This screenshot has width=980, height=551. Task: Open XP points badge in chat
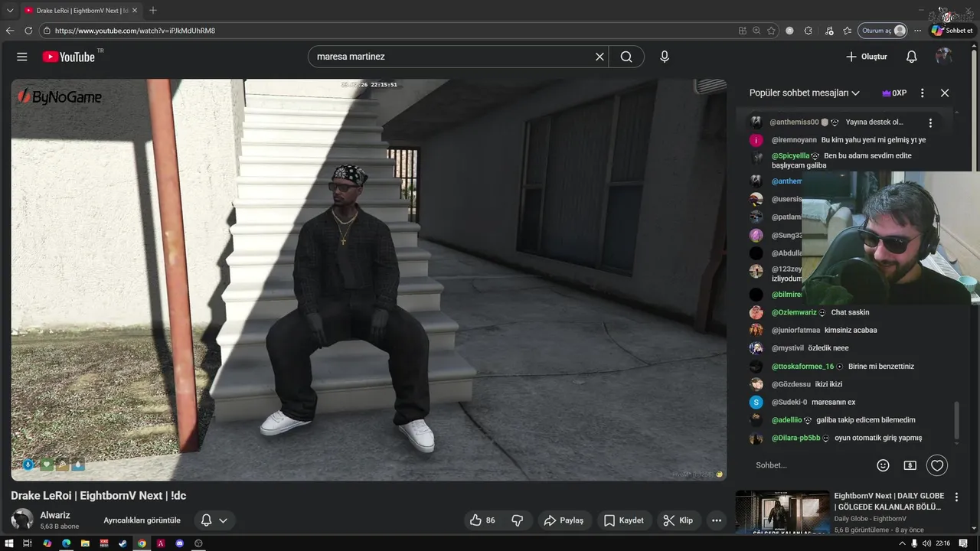click(x=894, y=93)
